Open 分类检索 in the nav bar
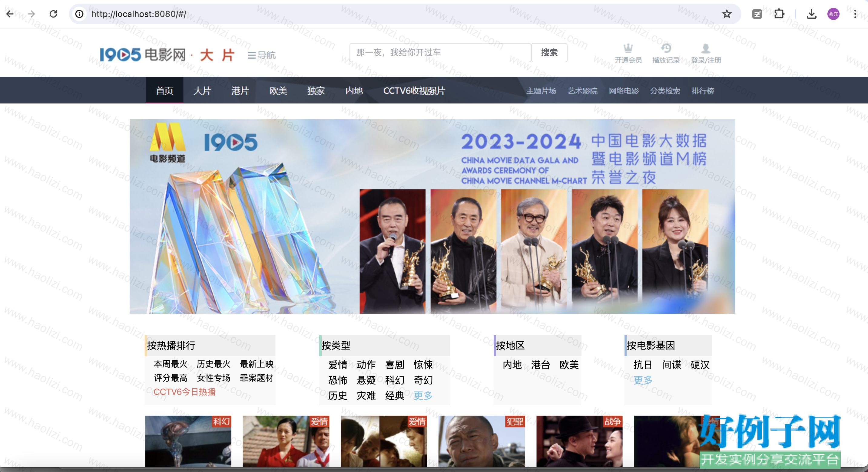868x472 pixels. [665, 91]
